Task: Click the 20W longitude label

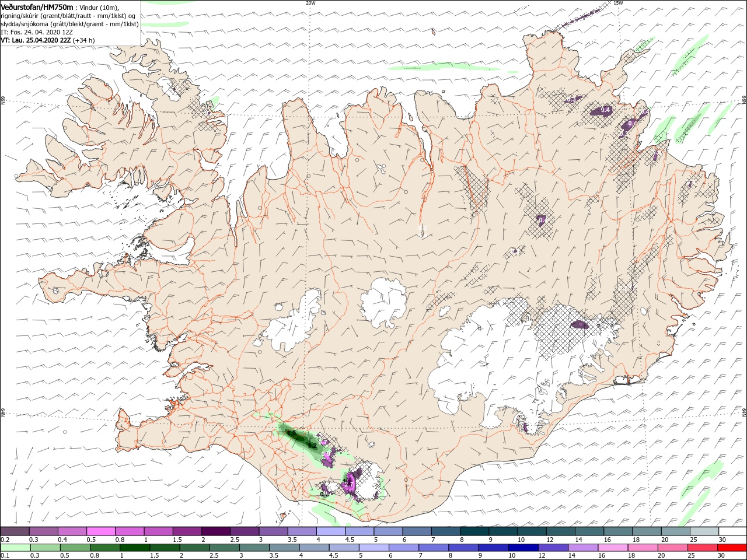Action: [310, 3]
